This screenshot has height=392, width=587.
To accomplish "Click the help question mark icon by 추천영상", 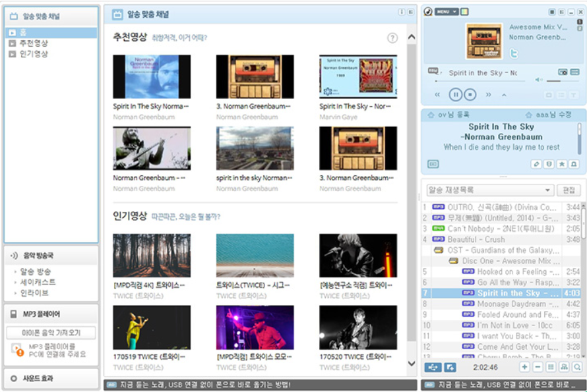I will click(392, 38).
